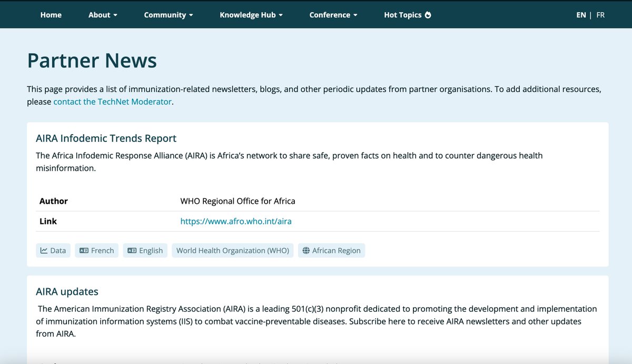Click the Partner News page heading
Screen dimensions: 632x364
pyautogui.click(x=92, y=61)
